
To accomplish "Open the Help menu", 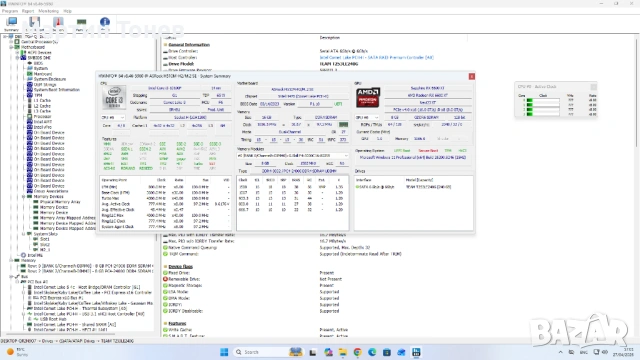I will [68, 11].
